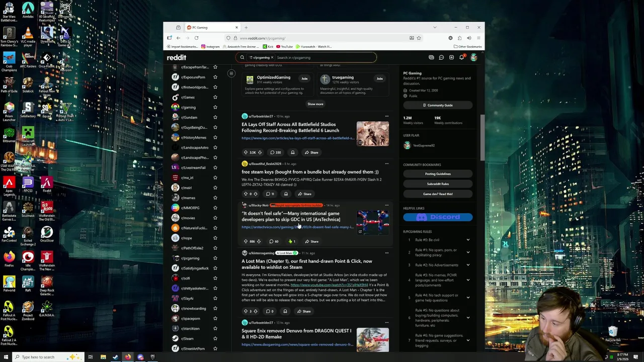Upvote the free steam keys post
Image resolution: width=644 pixels, height=362 pixels.
pos(246,194)
